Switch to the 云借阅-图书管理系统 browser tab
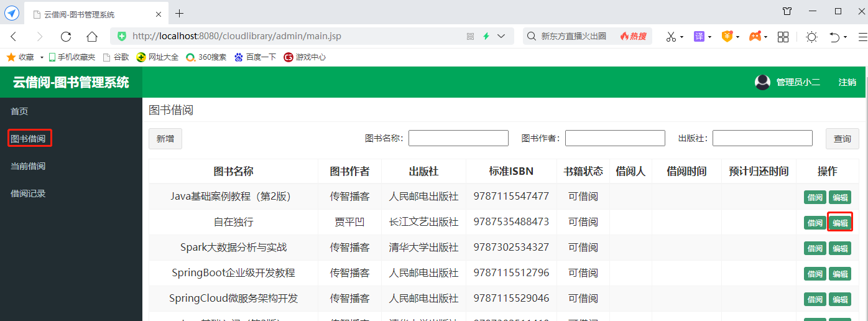The image size is (868, 321). (x=96, y=14)
